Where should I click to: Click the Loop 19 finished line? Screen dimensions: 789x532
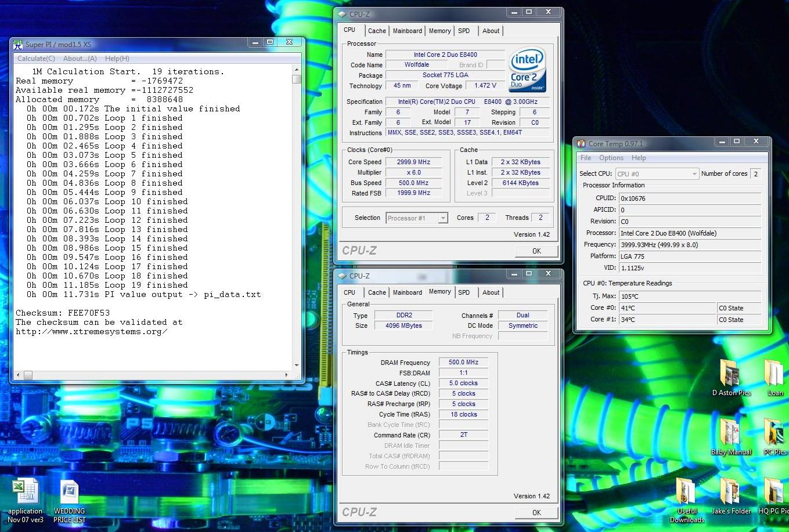click(x=107, y=285)
